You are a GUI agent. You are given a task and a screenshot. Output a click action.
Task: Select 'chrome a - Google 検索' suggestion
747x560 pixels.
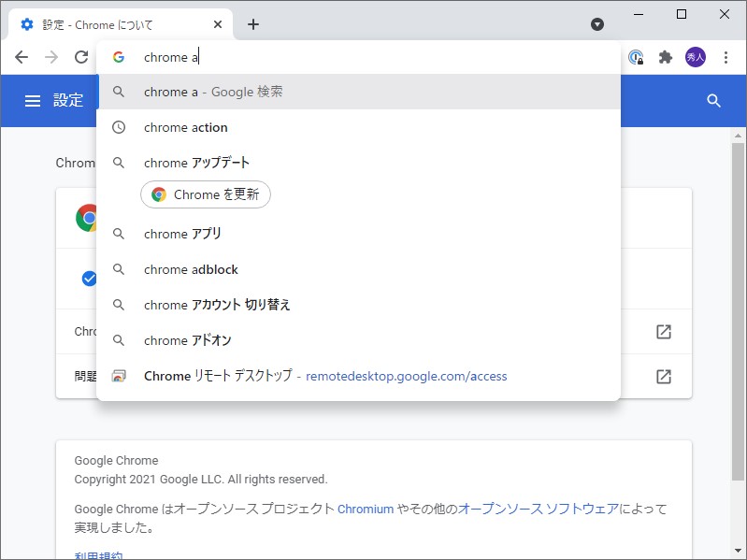click(x=358, y=92)
